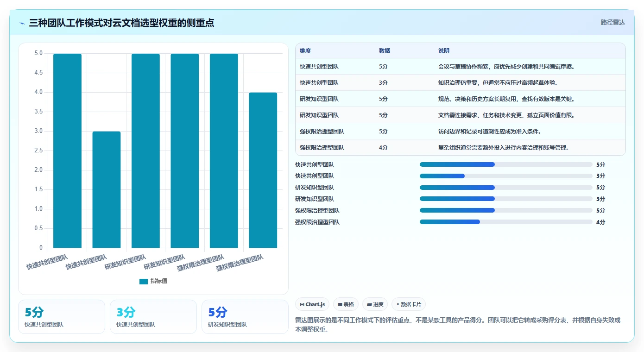Click the 快速共创型团队 5分 progress bar
The image size is (644, 352).
[x=506, y=164]
